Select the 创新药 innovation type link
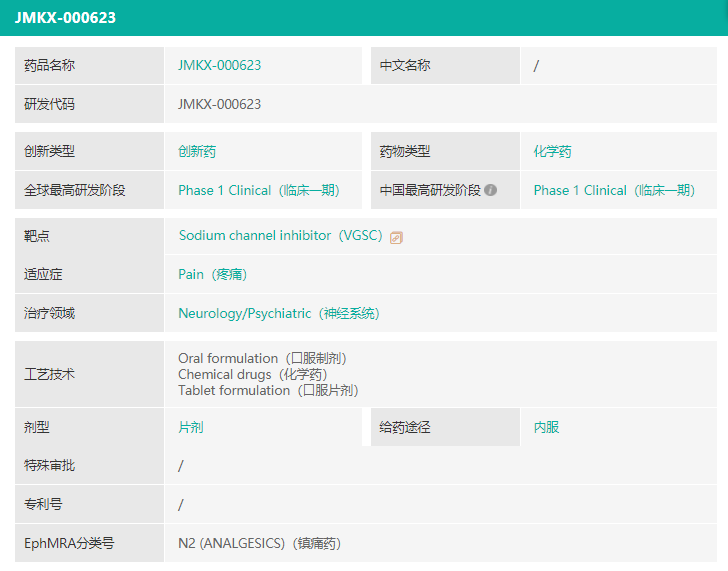Screen dimensions: 728x571 pos(197,152)
